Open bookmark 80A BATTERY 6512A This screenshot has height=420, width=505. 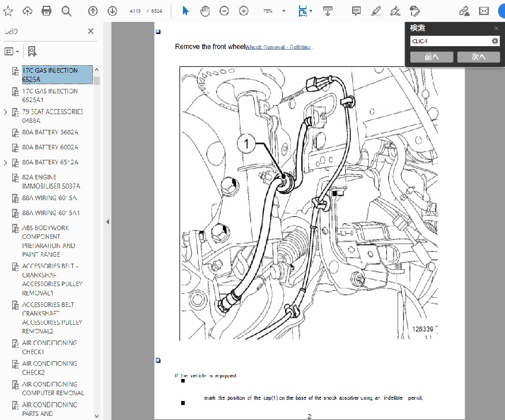coord(50,162)
